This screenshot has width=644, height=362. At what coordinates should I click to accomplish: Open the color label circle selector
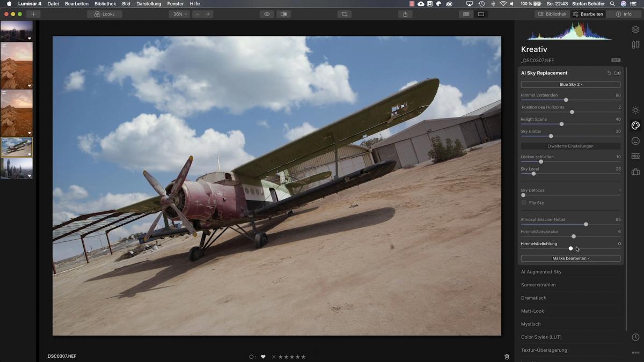(252, 357)
